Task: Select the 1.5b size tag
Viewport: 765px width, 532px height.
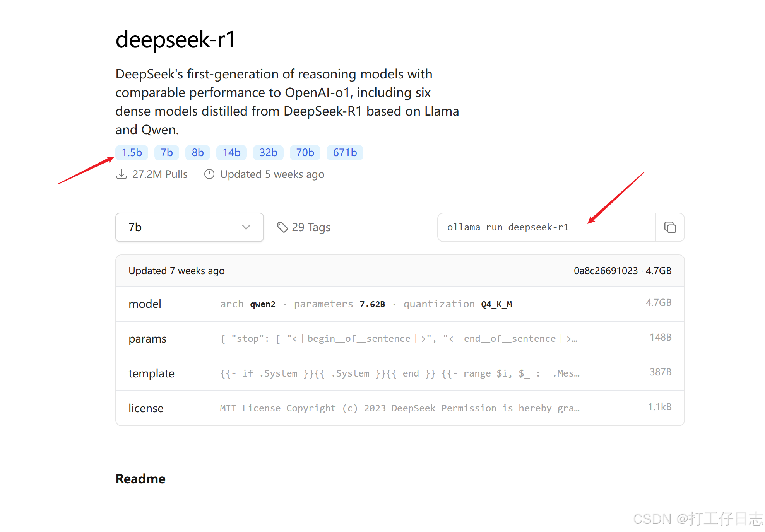Action: click(132, 153)
